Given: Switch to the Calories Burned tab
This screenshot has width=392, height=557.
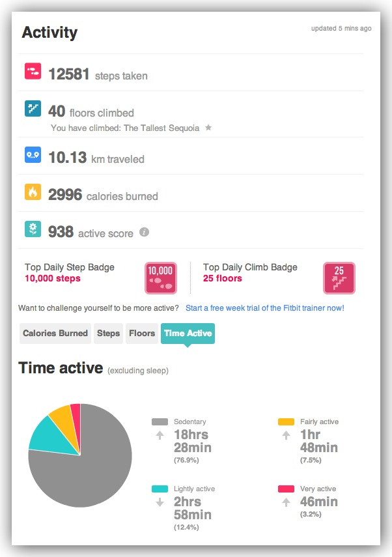Looking at the screenshot, I should tap(55, 334).
